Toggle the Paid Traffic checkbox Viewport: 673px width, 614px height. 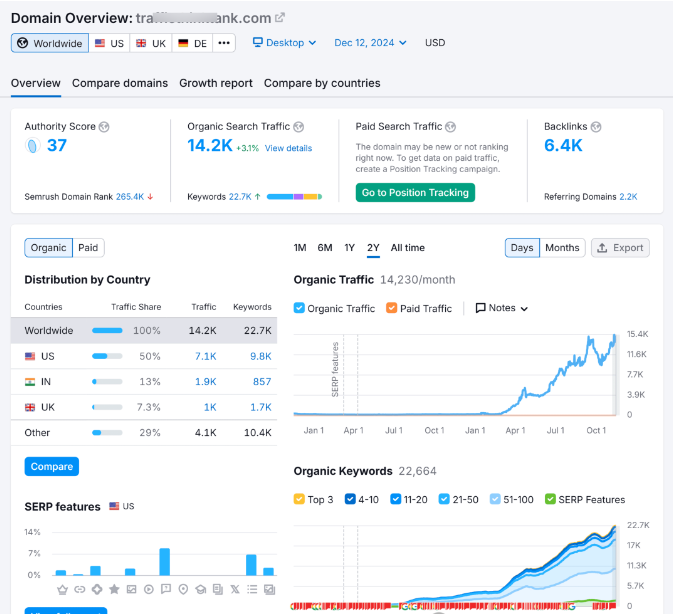tap(392, 308)
